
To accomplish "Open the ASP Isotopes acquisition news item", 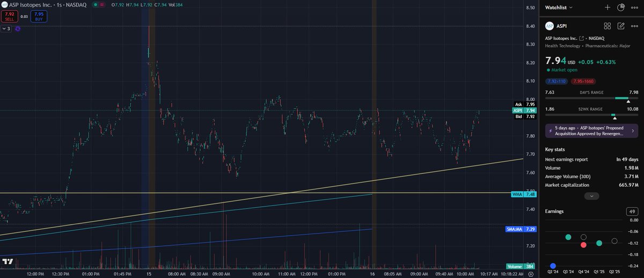I will (591, 131).
